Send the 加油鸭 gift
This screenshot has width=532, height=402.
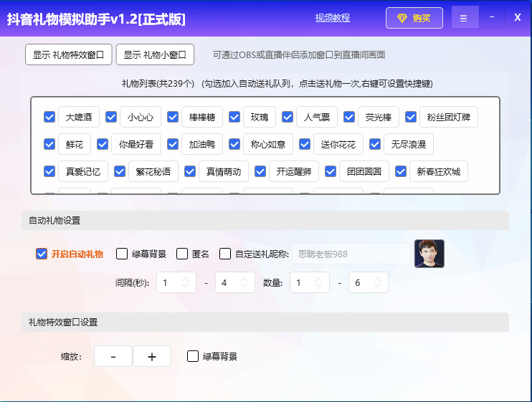click(x=202, y=144)
